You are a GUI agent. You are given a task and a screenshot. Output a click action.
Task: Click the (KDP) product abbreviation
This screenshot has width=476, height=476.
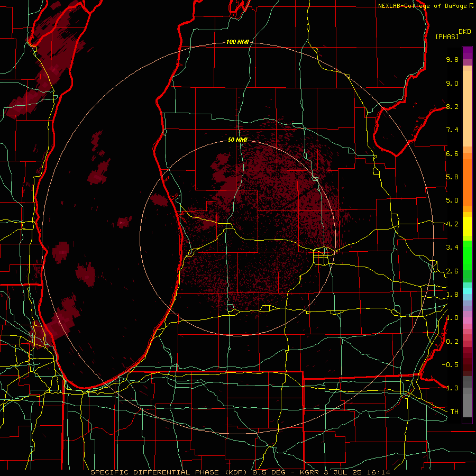pyautogui.click(x=236, y=472)
